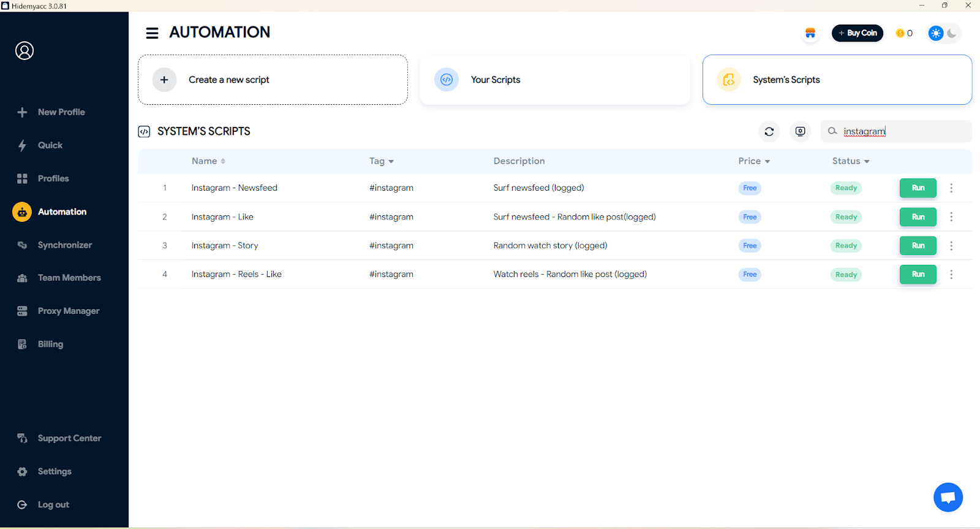The width and height of the screenshot is (980, 529).
Task: Switch to Your Scripts tab
Action: 555,80
